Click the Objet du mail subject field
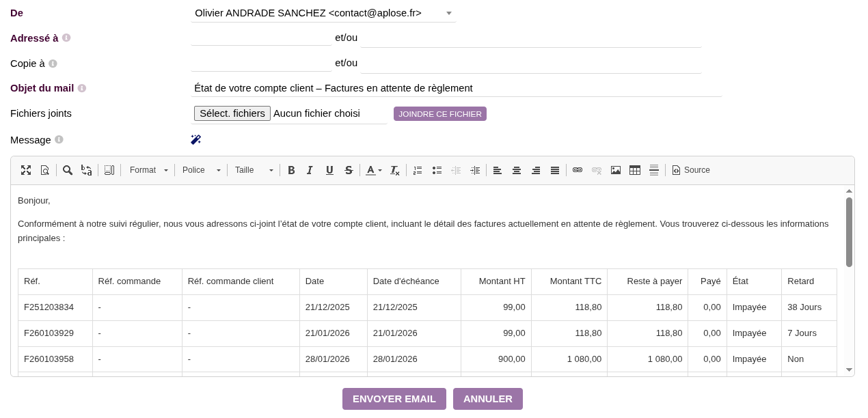Viewport: 868px width, 418px height. coord(456,88)
